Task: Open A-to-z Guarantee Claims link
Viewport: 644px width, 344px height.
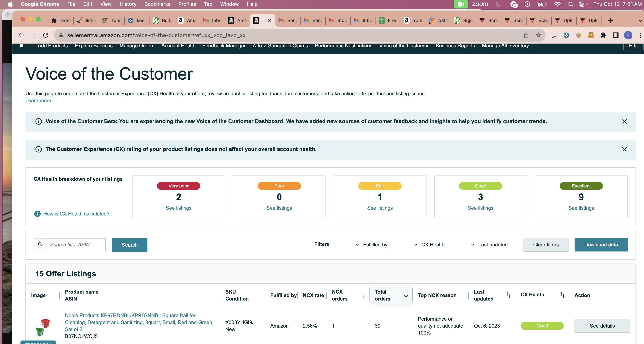Action: click(280, 46)
